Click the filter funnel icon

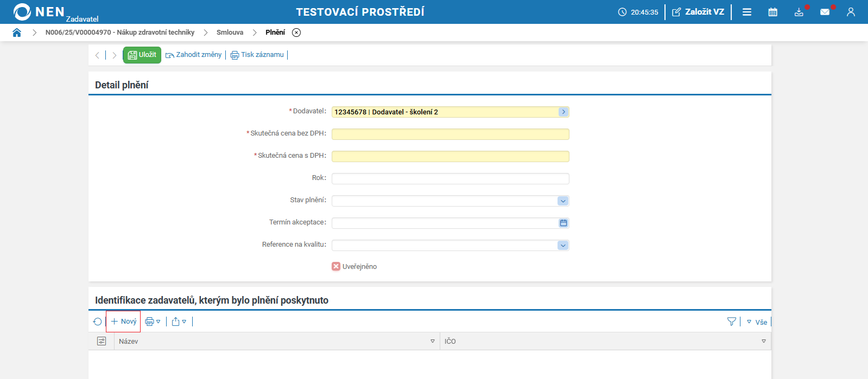[732, 322]
